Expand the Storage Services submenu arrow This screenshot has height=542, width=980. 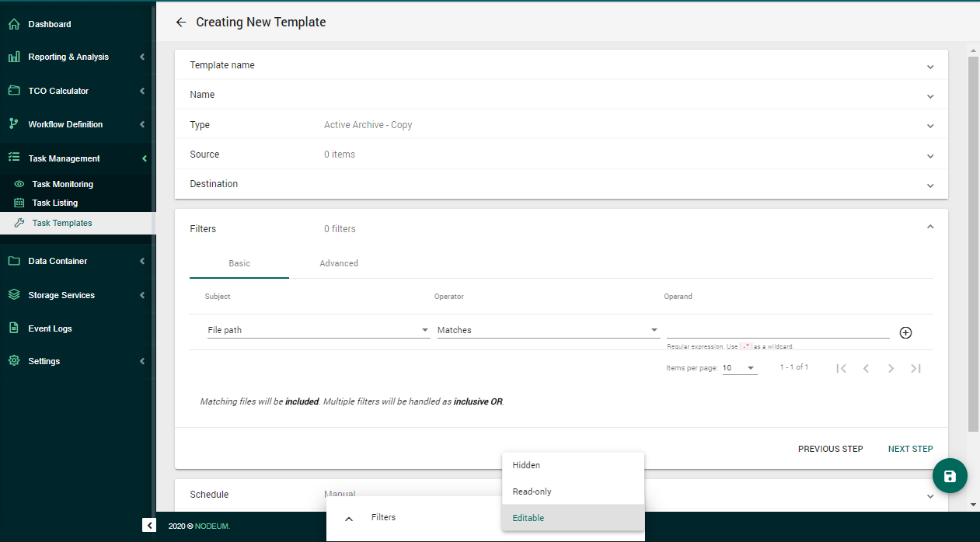point(142,295)
